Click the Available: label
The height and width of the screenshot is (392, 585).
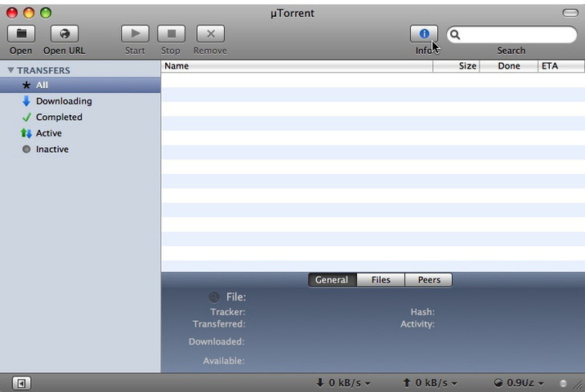[224, 361]
